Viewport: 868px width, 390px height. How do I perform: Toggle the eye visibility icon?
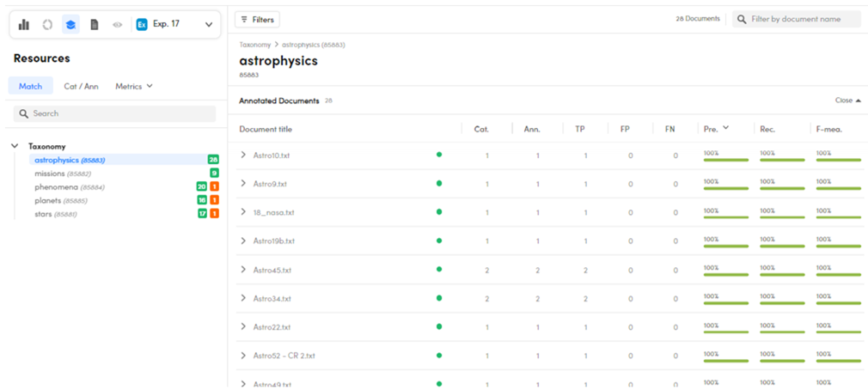[x=118, y=25]
